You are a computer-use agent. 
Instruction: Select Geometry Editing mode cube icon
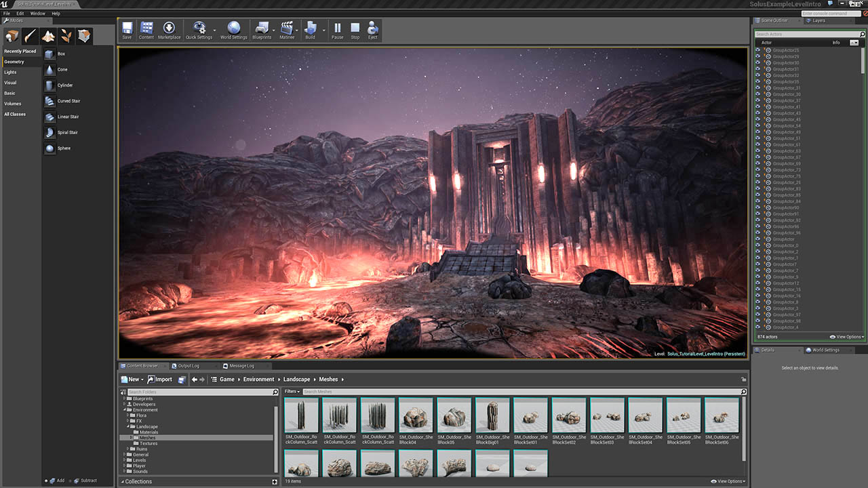[83, 36]
